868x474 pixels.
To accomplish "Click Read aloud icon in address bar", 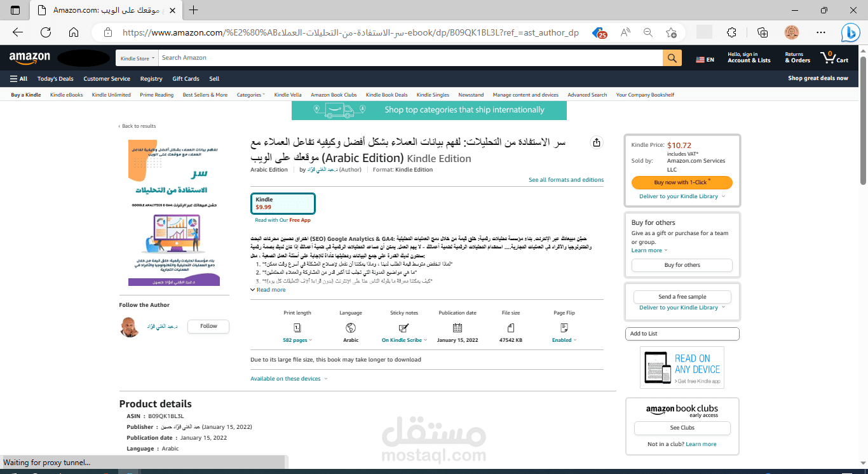I will [625, 32].
